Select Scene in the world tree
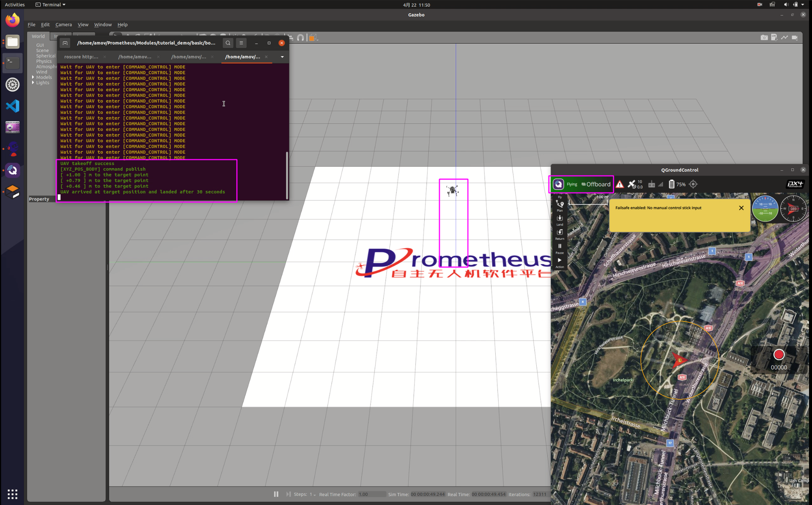The height and width of the screenshot is (505, 812). [42, 50]
